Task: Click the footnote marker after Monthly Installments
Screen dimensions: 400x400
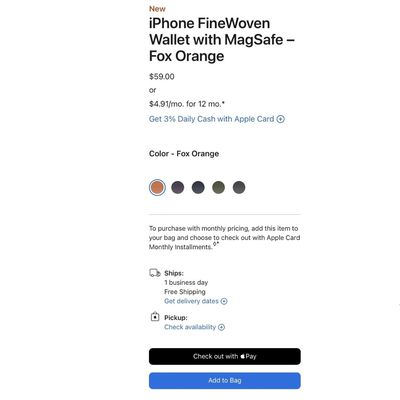Action: (216, 244)
